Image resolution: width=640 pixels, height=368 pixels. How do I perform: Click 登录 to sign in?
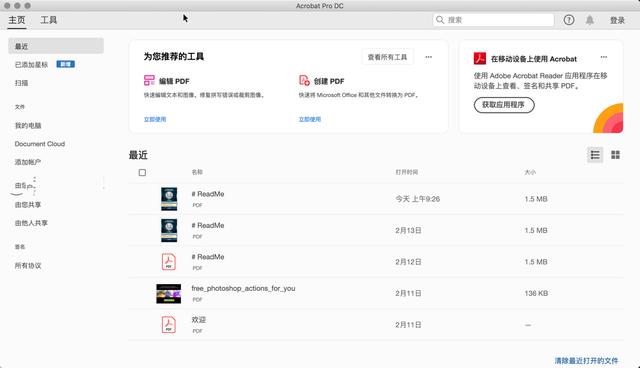point(617,20)
